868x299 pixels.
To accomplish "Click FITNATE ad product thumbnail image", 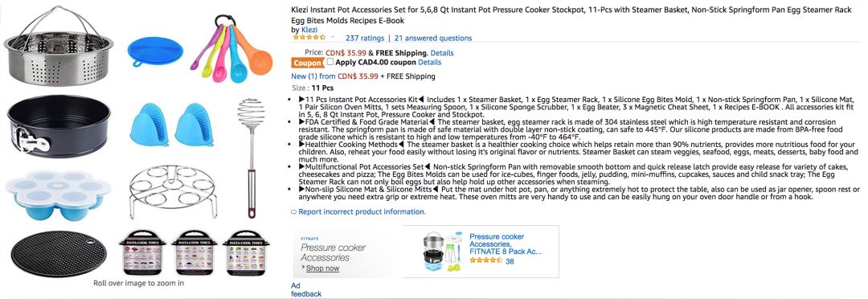I will (x=442, y=252).
